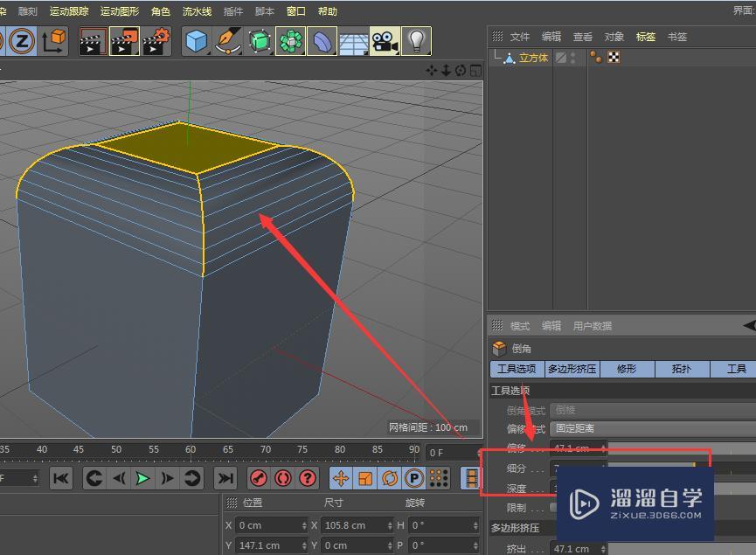Go to the next keyframe
The height and width of the screenshot is (555, 756).
(x=192, y=478)
